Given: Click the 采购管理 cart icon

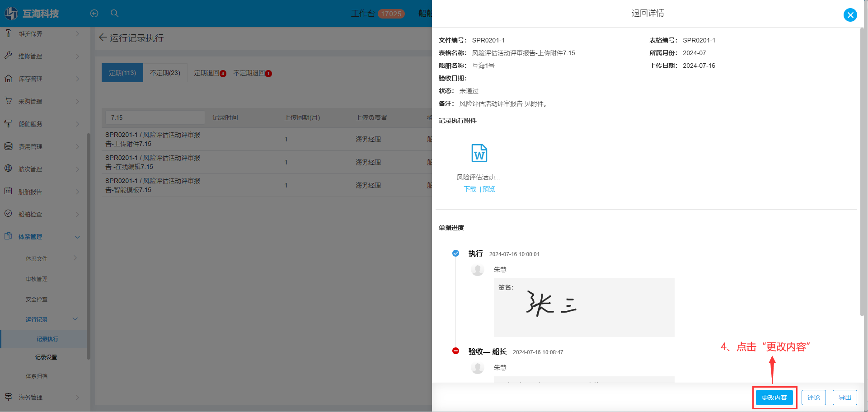Looking at the screenshot, I should 8,101.
